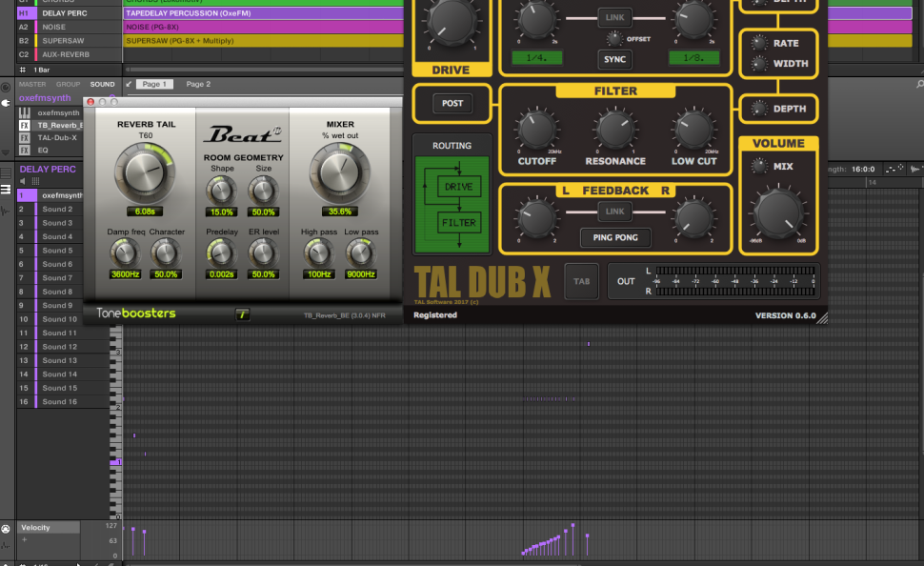Click the filter RESONANCE knob
Screen dimensions: 924x566
[615, 130]
